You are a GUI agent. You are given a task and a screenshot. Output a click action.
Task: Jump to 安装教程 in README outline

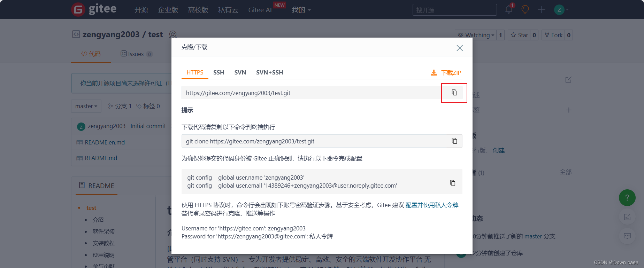click(x=103, y=243)
